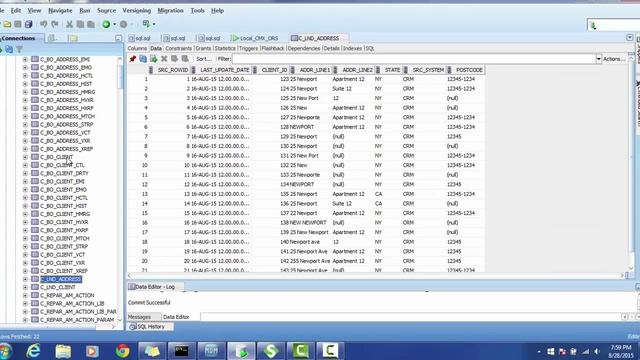Viewport: 640px width, 360px height.
Task: Click the POSTCODE column header
Action: [469, 70]
